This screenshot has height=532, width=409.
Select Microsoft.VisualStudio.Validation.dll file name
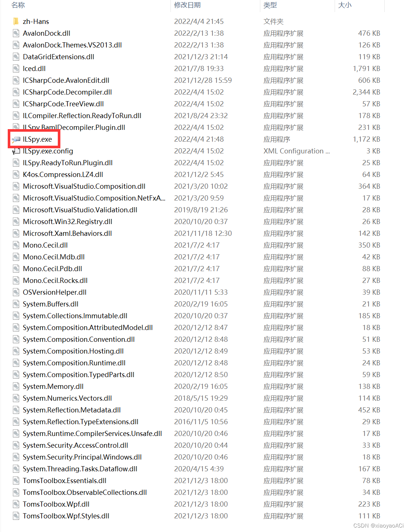[80, 210]
